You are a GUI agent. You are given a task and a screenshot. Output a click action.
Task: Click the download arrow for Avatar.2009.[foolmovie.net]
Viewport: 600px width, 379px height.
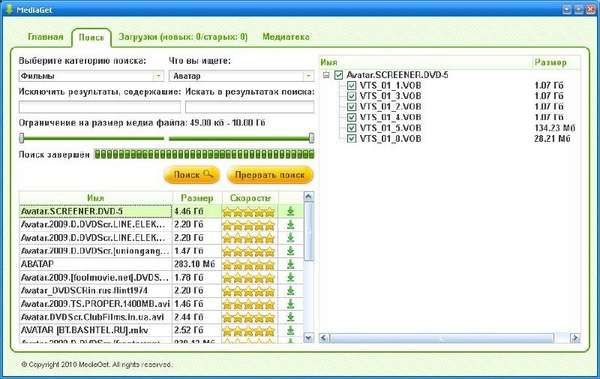290,277
